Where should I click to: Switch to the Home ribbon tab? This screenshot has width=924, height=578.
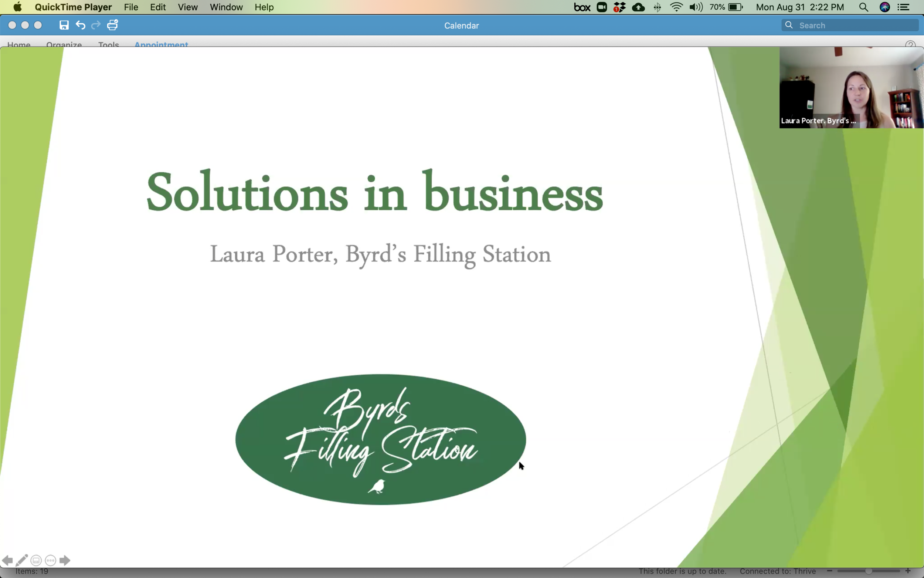pos(19,44)
